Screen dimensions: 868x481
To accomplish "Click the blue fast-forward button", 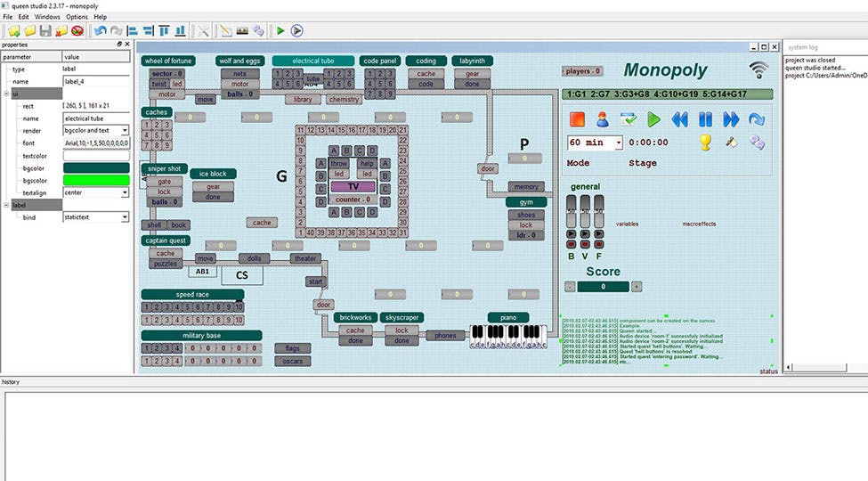I will (731, 119).
